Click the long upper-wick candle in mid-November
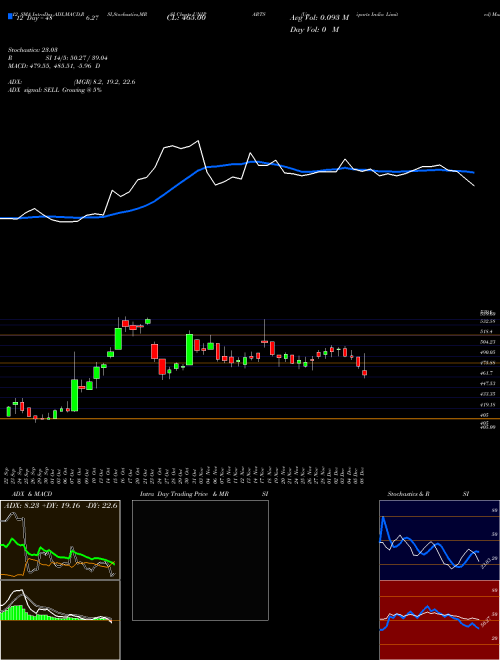500x660 pixels. (264, 341)
